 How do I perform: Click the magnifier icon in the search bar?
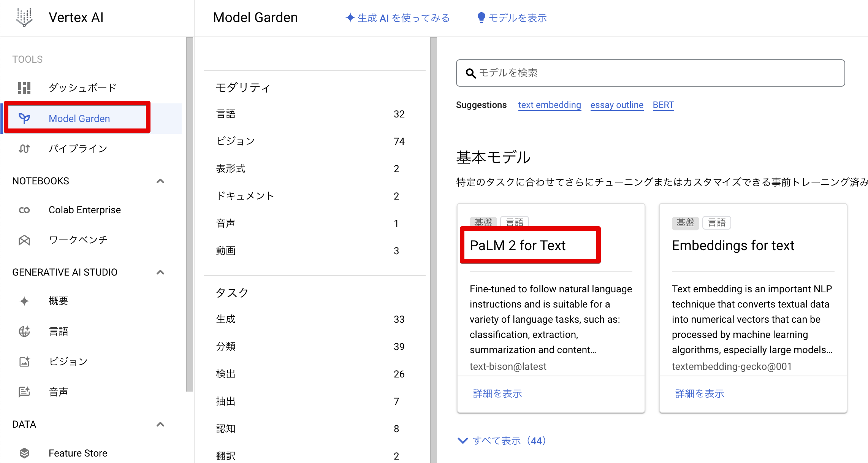click(x=471, y=73)
